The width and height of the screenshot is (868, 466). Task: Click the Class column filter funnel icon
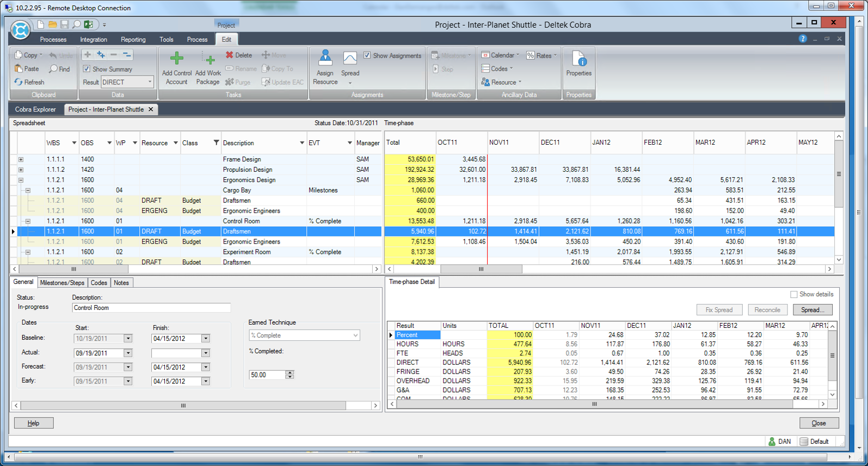coord(216,143)
